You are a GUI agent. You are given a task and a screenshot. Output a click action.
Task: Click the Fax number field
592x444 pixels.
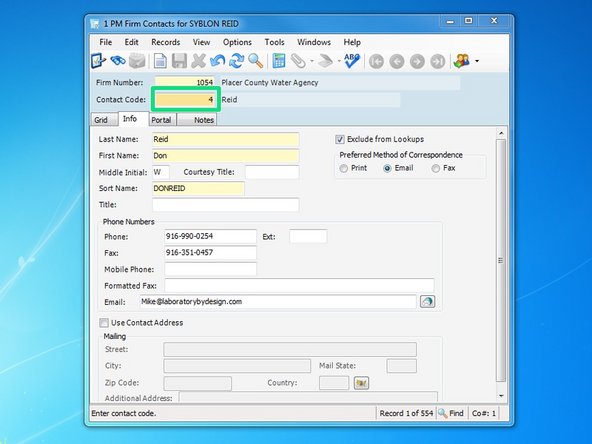[210, 253]
